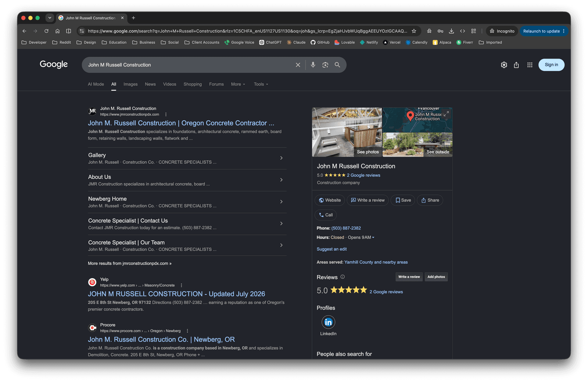The width and height of the screenshot is (588, 382).
Task: Open the Claude bookmark
Action: [x=296, y=43]
